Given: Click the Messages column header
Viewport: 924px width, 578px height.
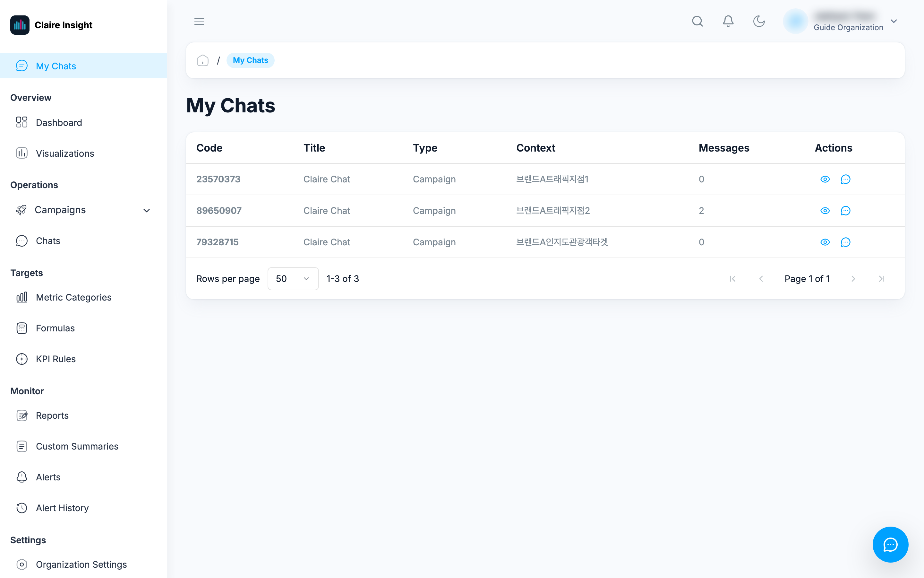Looking at the screenshot, I should click(724, 148).
